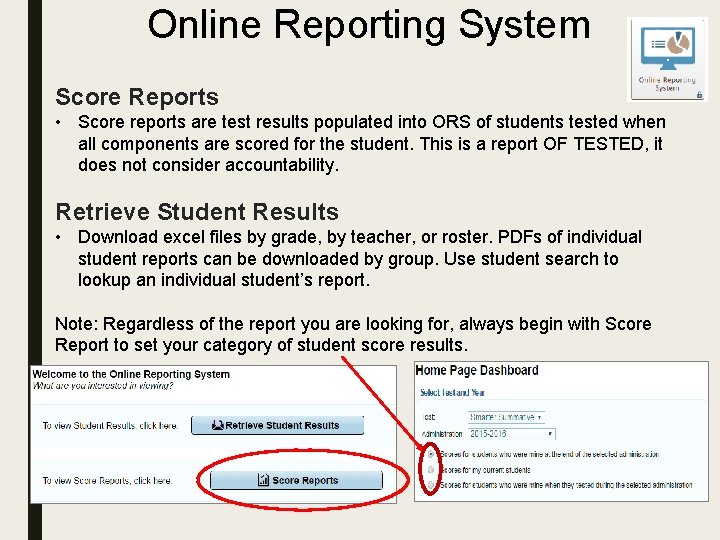Open the Test dropdown showing Smarter Summative
Viewport: 720px width, 540px height.
(x=506, y=417)
